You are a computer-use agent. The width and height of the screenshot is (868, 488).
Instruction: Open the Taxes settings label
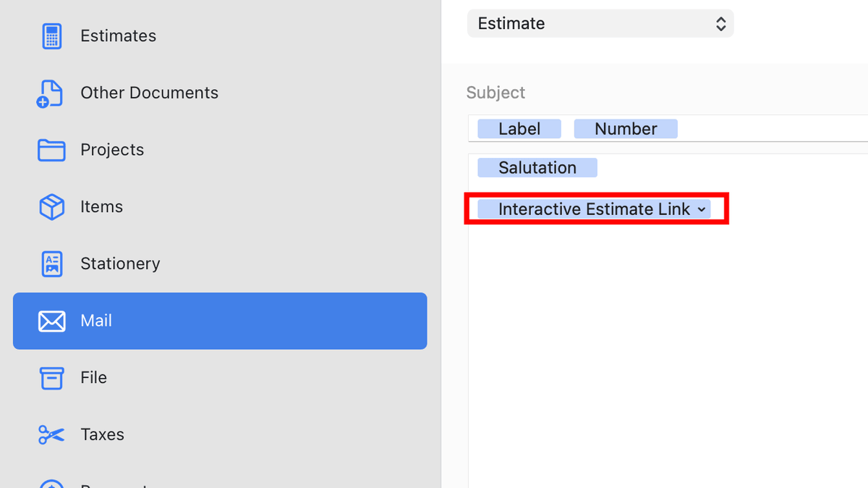pos(102,434)
